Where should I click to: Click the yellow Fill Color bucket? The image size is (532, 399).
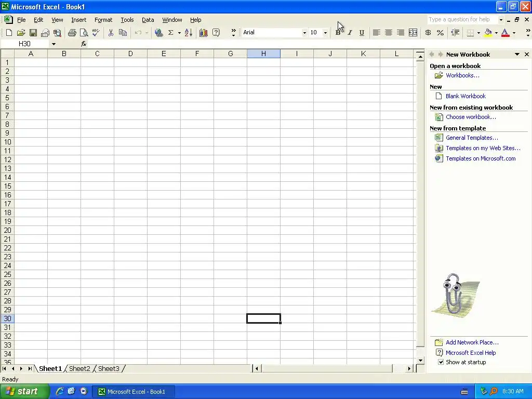tap(488, 33)
